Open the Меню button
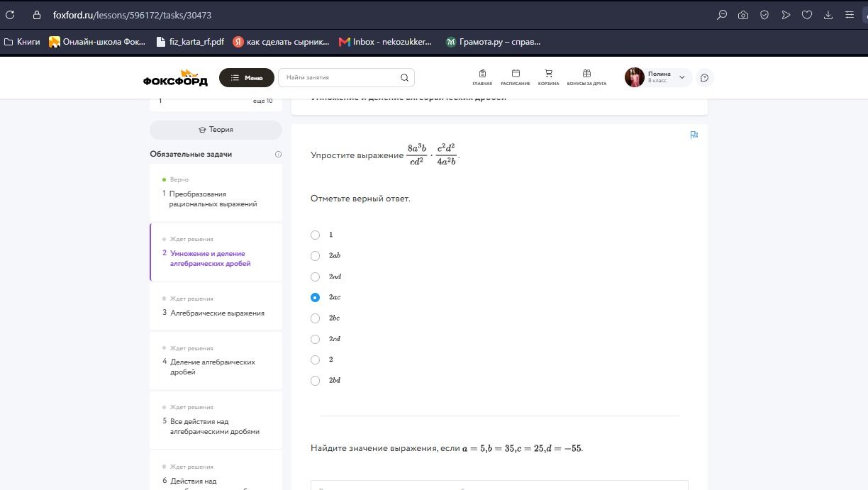Screen dimensions: 868x490 click(x=247, y=77)
